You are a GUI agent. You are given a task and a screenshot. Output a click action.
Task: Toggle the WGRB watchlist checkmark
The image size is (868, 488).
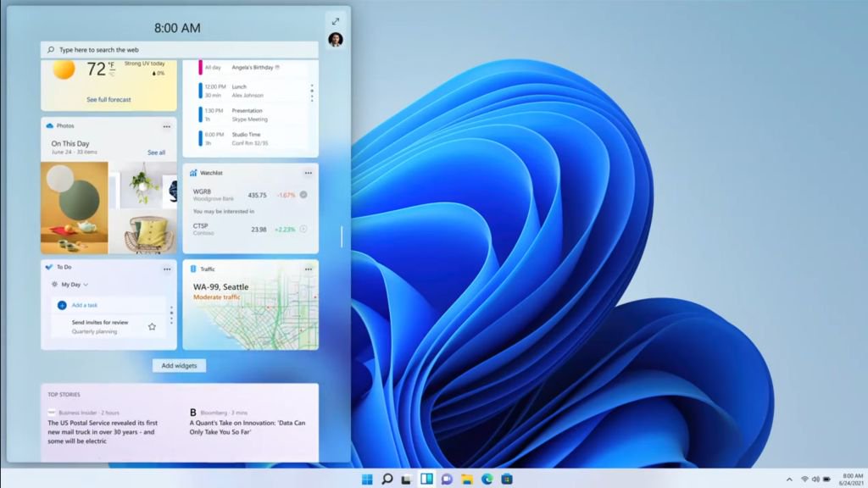pyautogui.click(x=303, y=195)
